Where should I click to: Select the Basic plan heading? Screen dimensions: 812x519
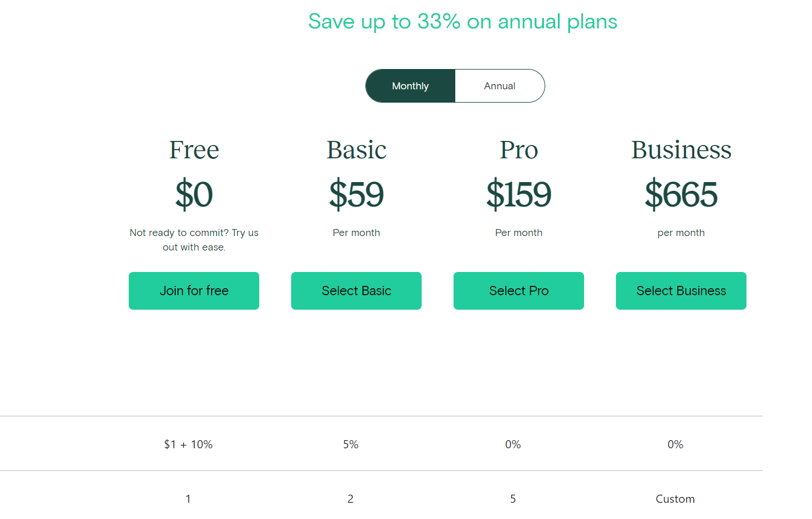point(356,150)
